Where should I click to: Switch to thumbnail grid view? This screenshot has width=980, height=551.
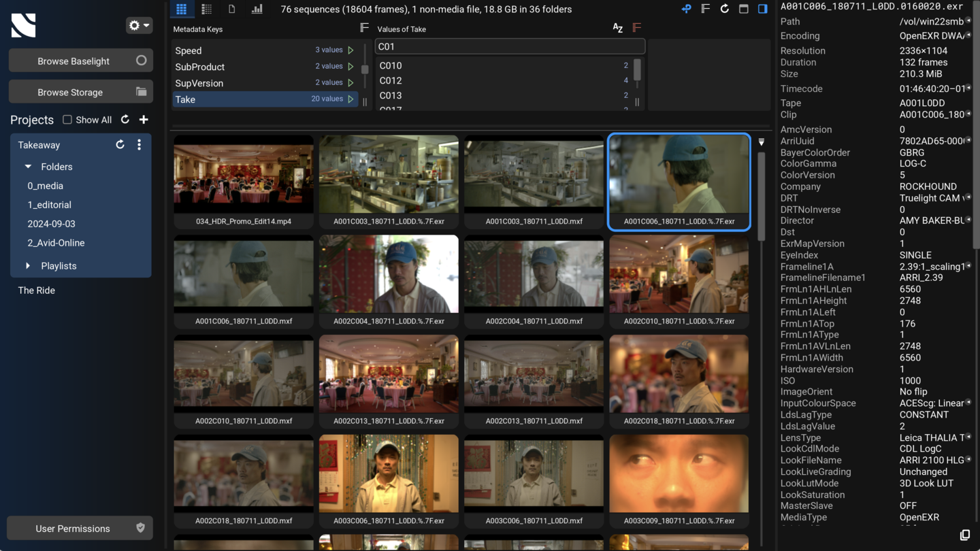[181, 10]
